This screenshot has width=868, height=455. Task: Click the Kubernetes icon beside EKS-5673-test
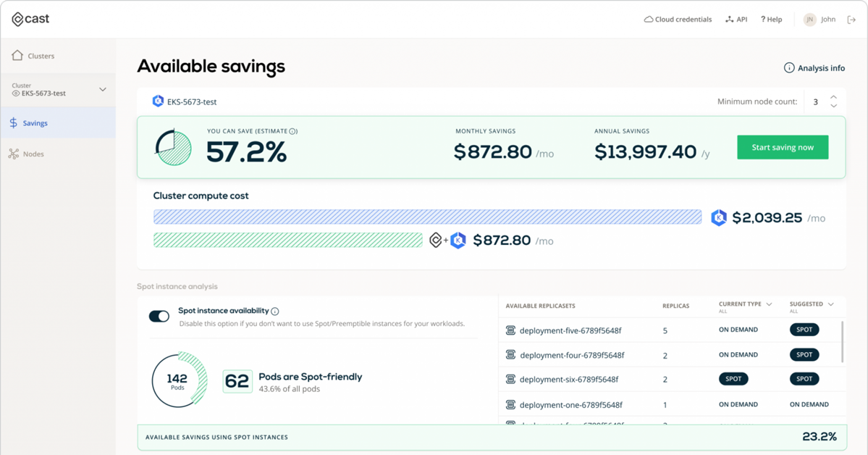point(158,101)
